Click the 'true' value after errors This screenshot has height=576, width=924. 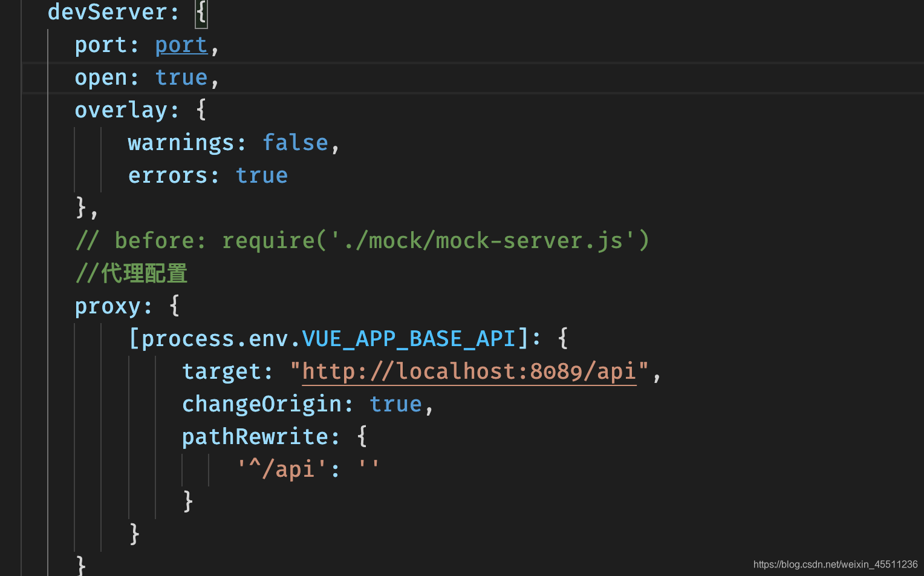262,175
